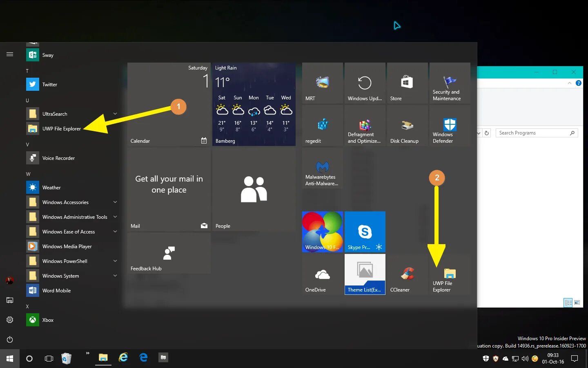Launch Malwarebytes Anti-Malware tile
Screen dimensions: 588x368
pos(323,168)
